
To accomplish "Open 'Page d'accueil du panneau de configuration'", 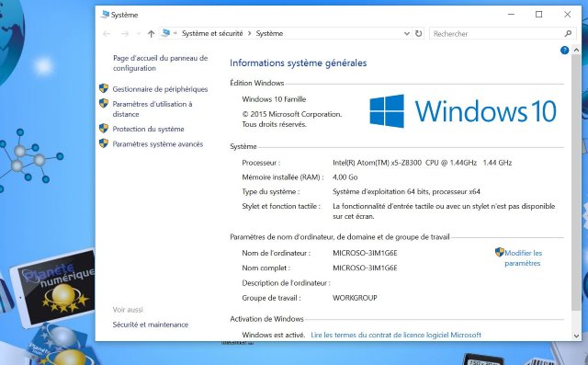I will click(x=160, y=63).
